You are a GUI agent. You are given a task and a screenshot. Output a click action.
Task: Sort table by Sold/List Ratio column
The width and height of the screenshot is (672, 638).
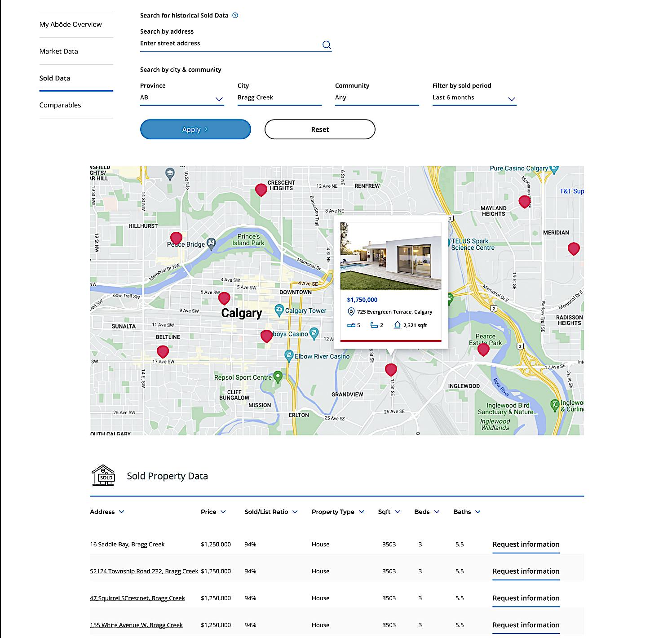click(x=271, y=512)
